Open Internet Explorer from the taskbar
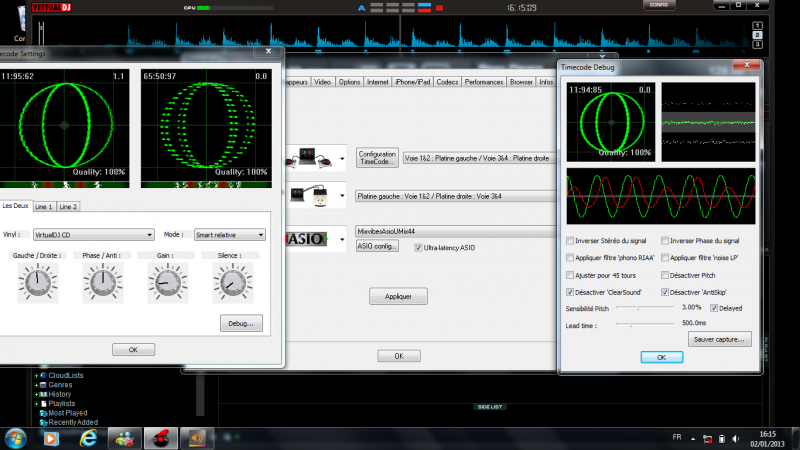Viewport: 800px width, 450px height. [88, 437]
